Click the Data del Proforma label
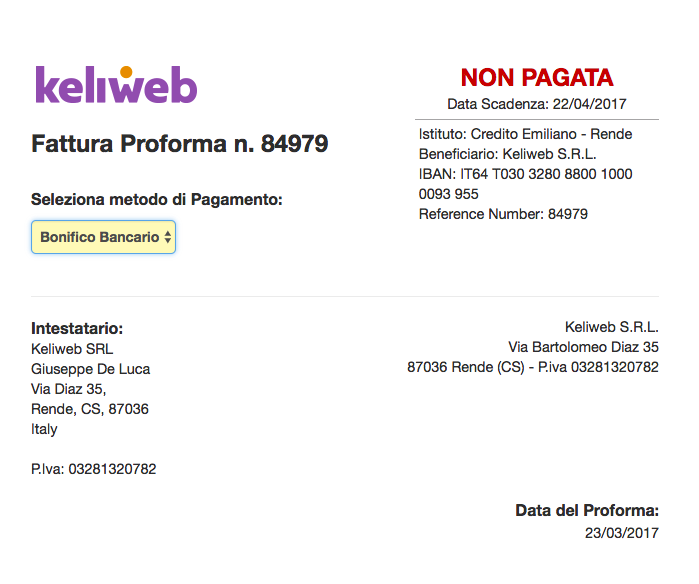 [x=587, y=510]
